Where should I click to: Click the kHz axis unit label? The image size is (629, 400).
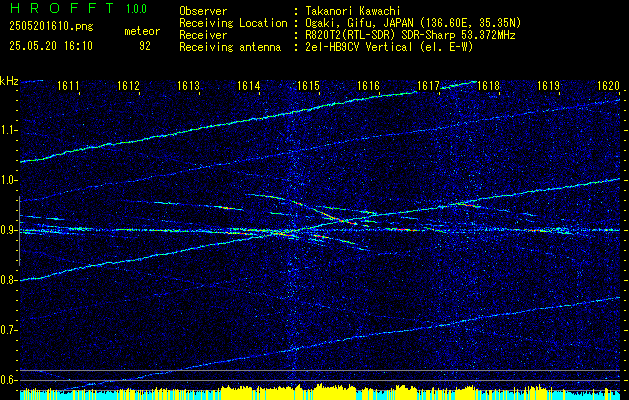click(9, 81)
